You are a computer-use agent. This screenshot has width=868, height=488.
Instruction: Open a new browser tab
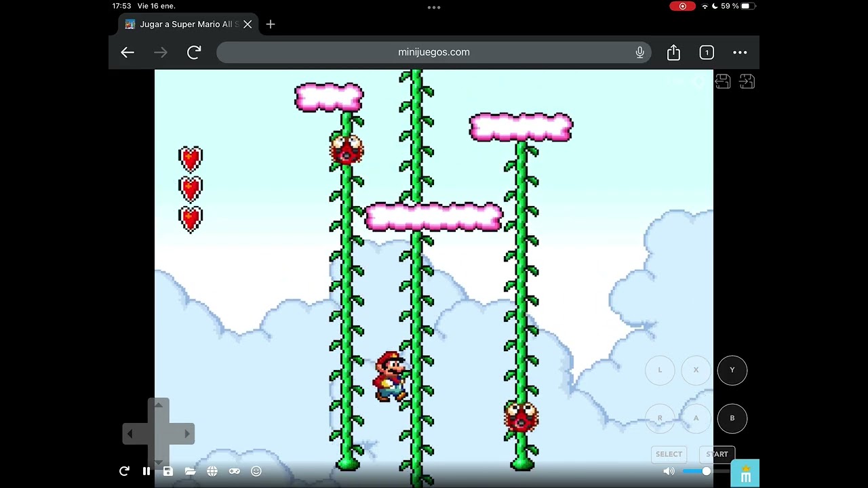pyautogui.click(x=271, y=24)
